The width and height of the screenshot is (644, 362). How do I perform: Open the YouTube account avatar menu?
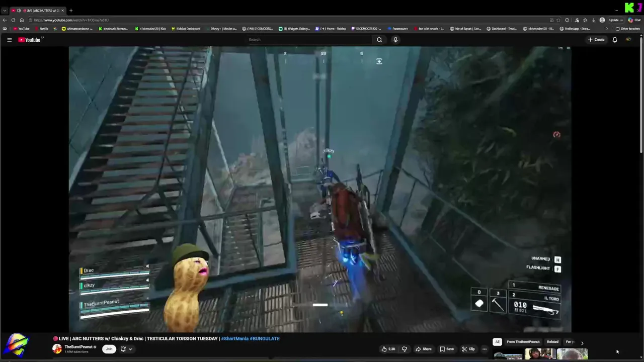click(628, 40)
